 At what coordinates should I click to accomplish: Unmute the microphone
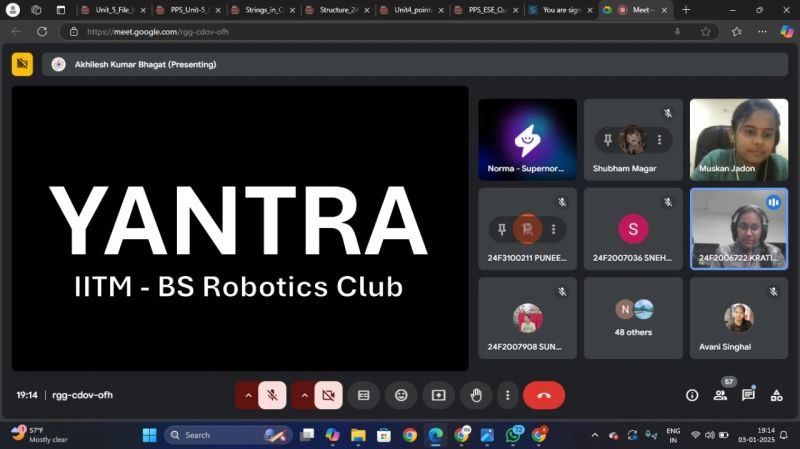(x=272, y=395)
